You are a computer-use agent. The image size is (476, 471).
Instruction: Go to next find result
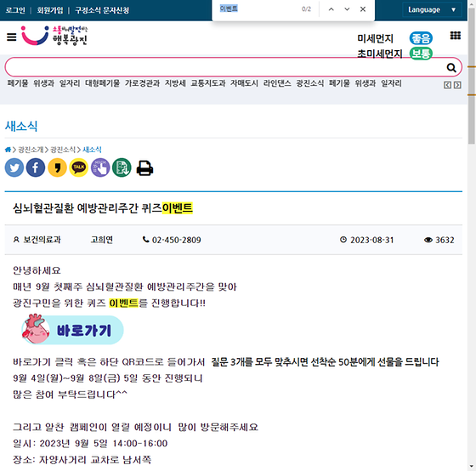click(347, 9)
